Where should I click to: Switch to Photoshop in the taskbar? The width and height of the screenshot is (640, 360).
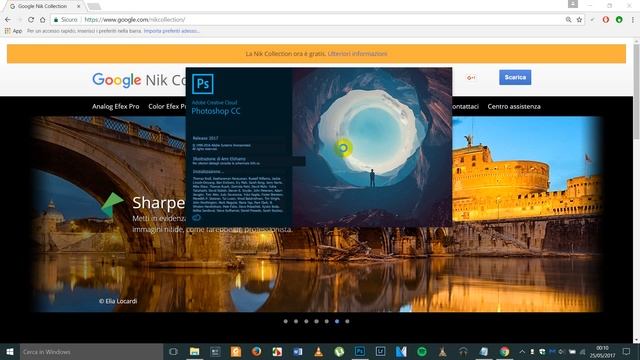pos(360,352)
